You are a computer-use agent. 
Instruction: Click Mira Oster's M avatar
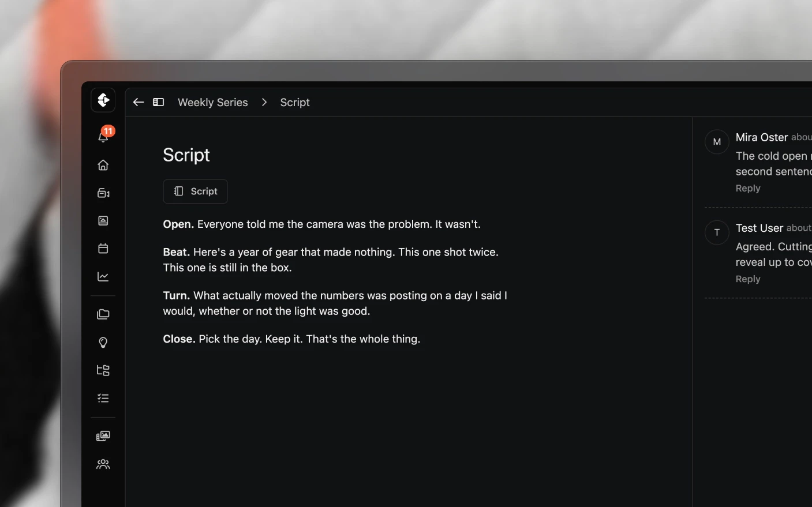(x=717, y=142)
